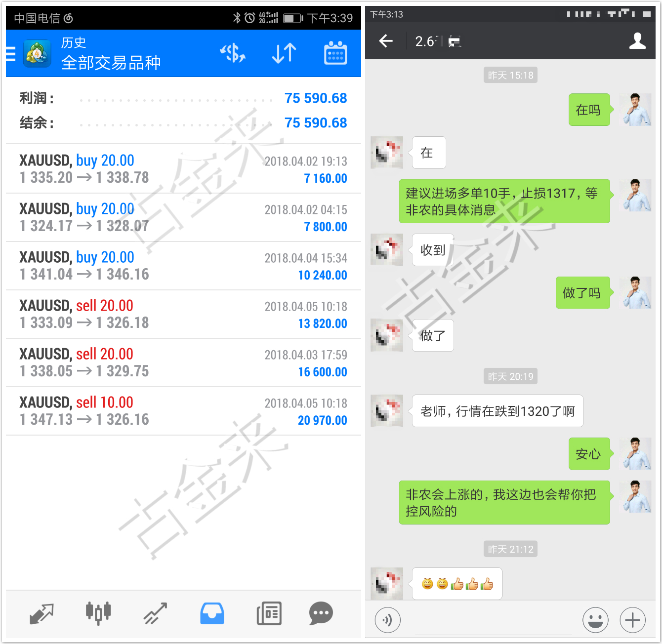Open the News tab
Image resolution: width=662 pixels, height=644 pixels.
click(x=269, y=614)
